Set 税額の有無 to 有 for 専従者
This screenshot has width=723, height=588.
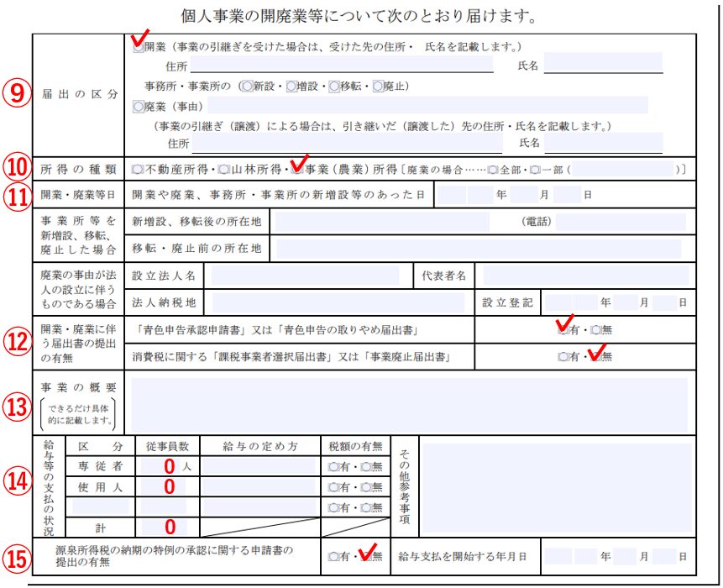click(333, 467)
